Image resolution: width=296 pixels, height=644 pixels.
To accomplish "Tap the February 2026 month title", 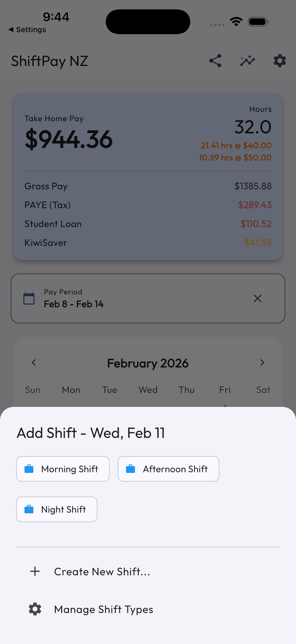I will 148,363.
